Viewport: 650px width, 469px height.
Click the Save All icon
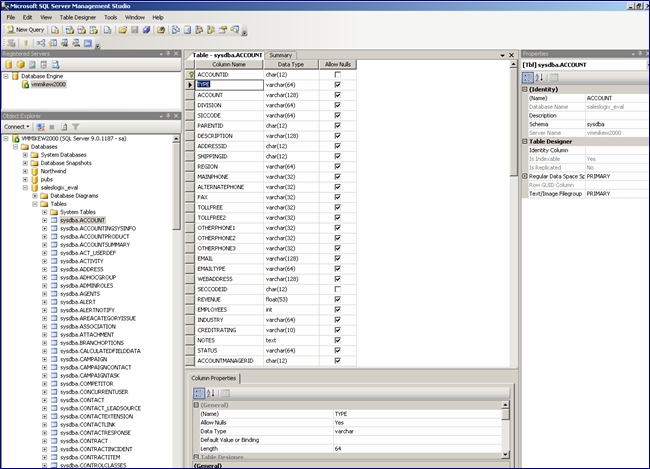[x=146, y=30]
